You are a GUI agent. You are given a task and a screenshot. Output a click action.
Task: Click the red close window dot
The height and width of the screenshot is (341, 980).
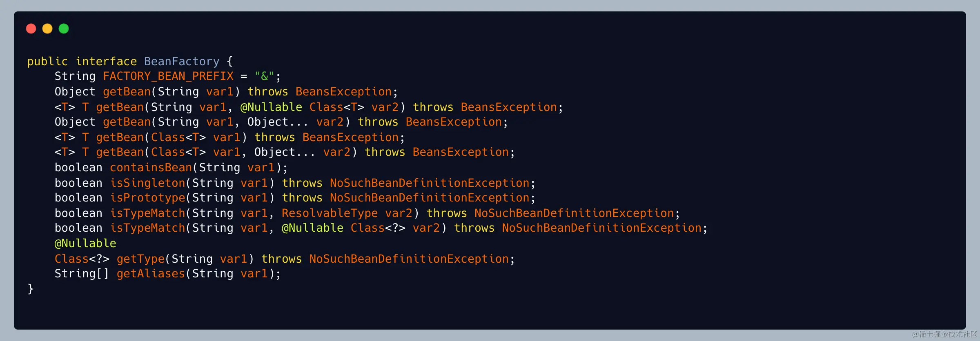point(31,29)
